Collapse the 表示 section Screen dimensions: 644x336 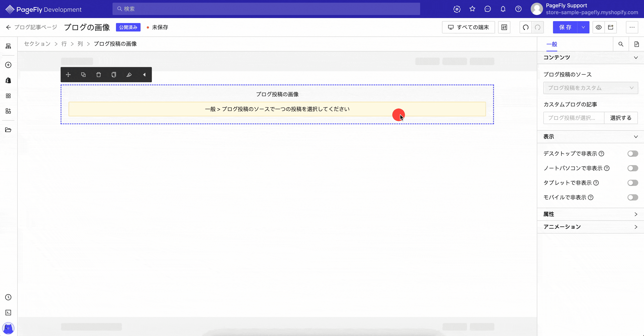[x=590, y=137]
